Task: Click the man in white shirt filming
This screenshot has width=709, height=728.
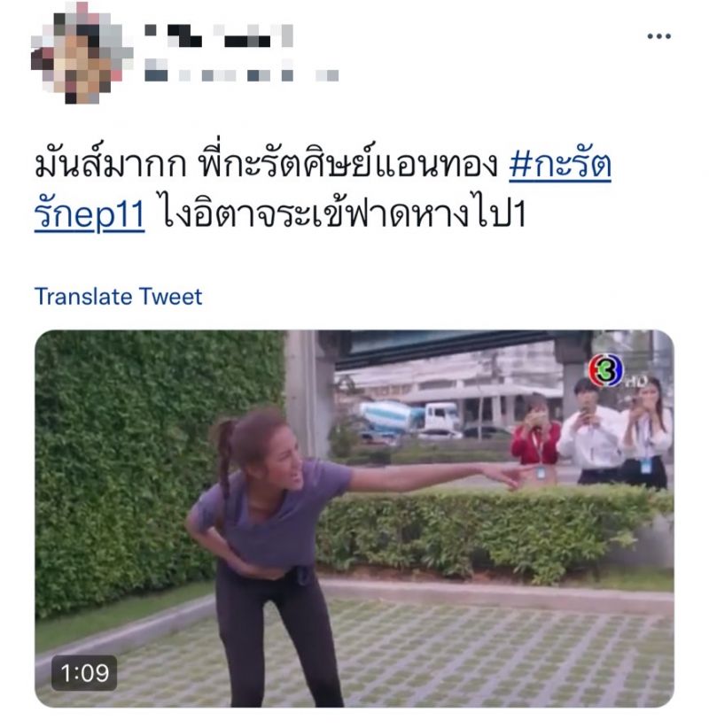Action: coord(589,432)
